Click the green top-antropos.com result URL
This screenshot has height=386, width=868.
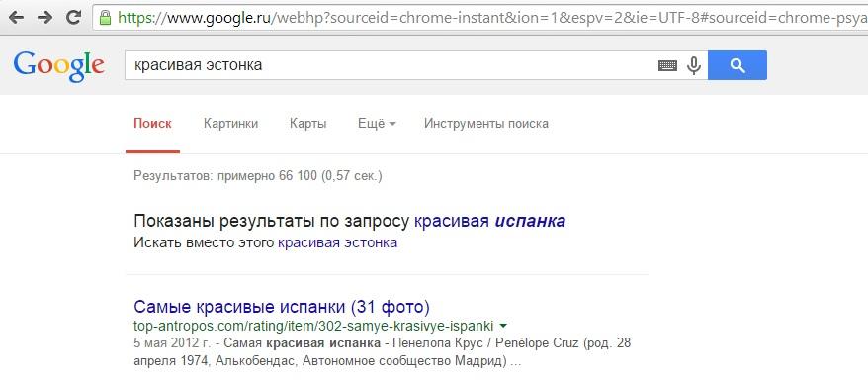[x=313, y=326]
